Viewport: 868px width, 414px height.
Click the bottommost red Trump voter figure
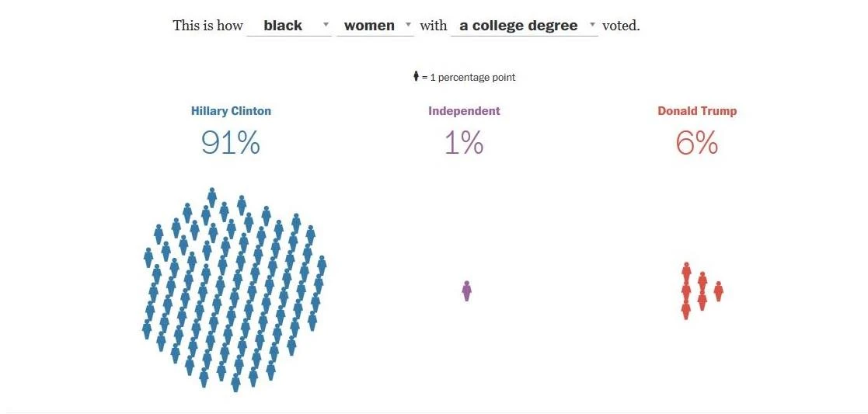click(x=686, y=310)
